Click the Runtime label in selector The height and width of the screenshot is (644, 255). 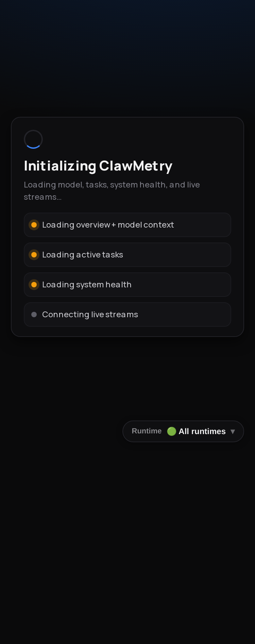point(147,431)
